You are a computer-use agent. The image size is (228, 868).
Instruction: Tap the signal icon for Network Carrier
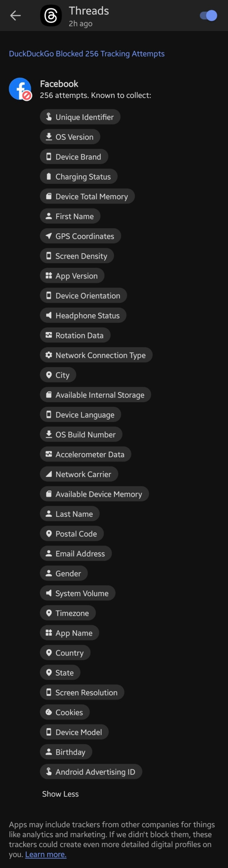49,474
